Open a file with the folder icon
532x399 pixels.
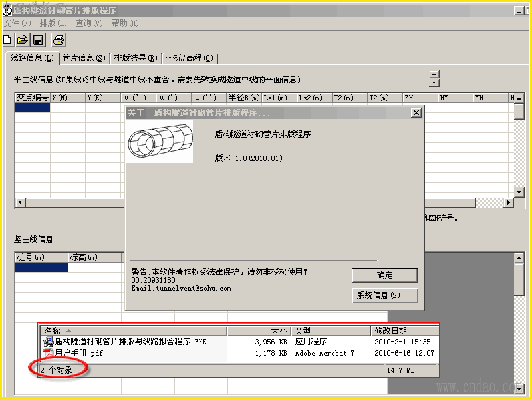(23, 40)
